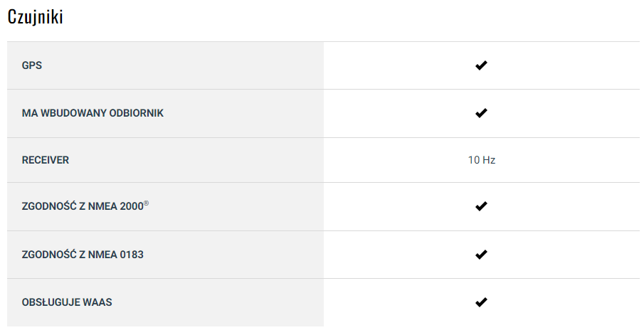Click the RECEIVER row label

[x=46, y=160]
